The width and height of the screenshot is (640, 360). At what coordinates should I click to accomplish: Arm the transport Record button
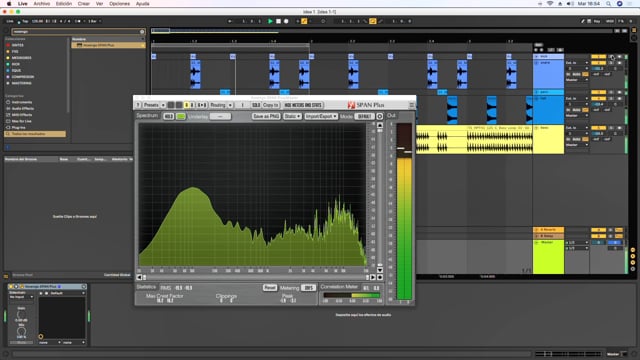coord(286,21)
